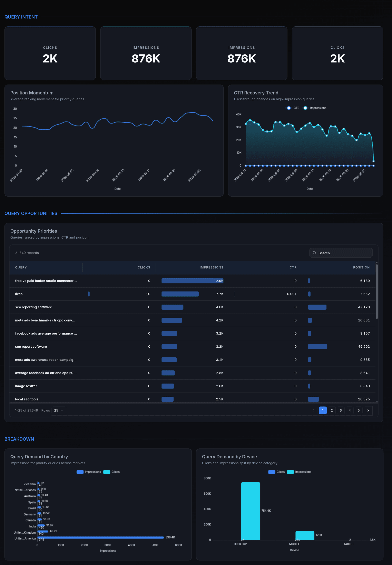Click the 7.7K impressions cell

pyautogui.click(x=192, y=294)
